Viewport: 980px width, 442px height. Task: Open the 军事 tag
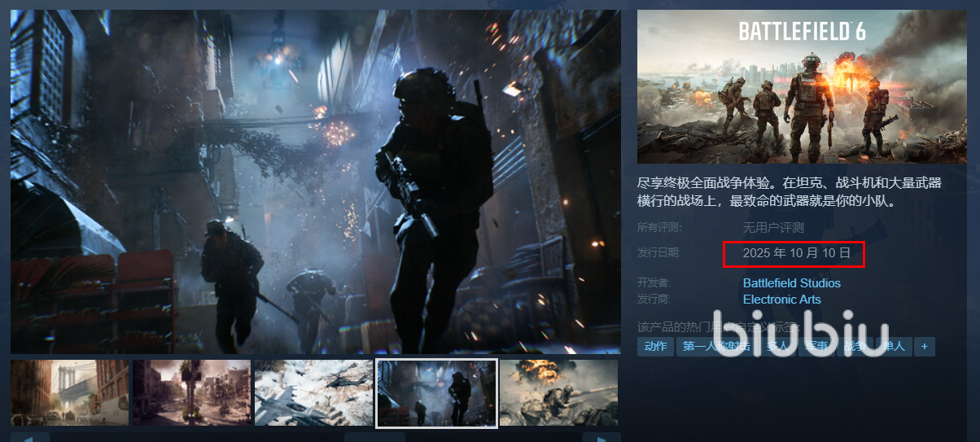(x=816, y=347)
